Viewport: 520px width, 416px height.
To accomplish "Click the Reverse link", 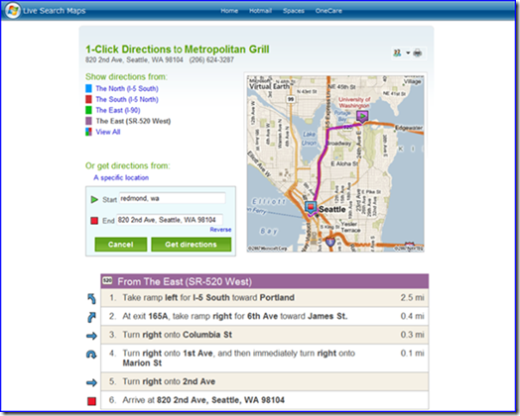I will click(x=220, y=229).
